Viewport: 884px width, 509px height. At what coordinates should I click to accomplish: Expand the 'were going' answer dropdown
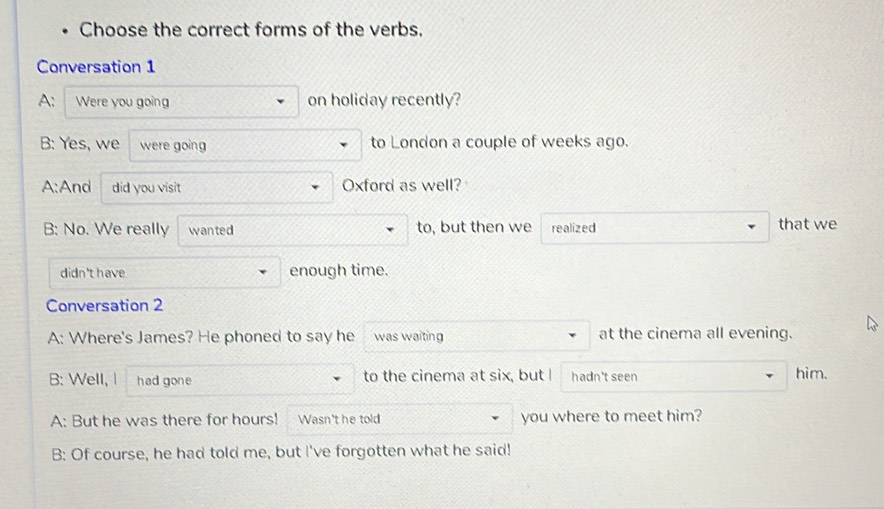(x=245, y=145)
